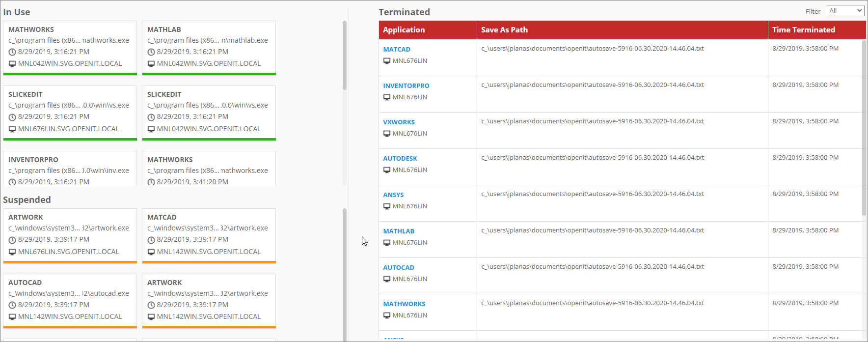
Task: Open the INVENTORPRO link in Terminated table
Action: (x=406, y=85)
